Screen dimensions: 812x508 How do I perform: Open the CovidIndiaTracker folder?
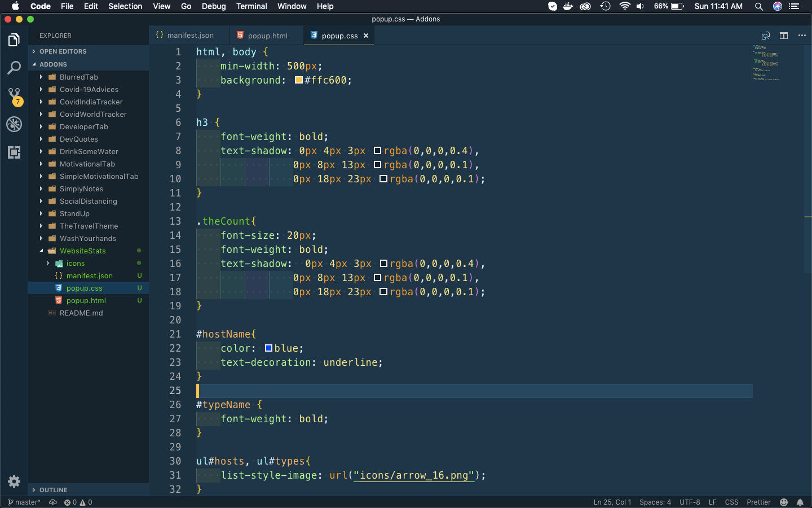tap(89, 102)
